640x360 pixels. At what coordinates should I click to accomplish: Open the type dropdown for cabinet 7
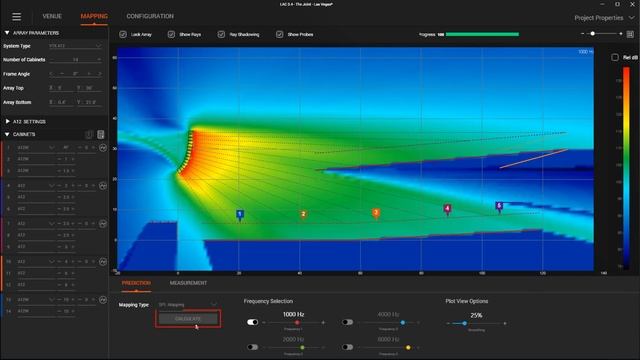click(51, 224)
